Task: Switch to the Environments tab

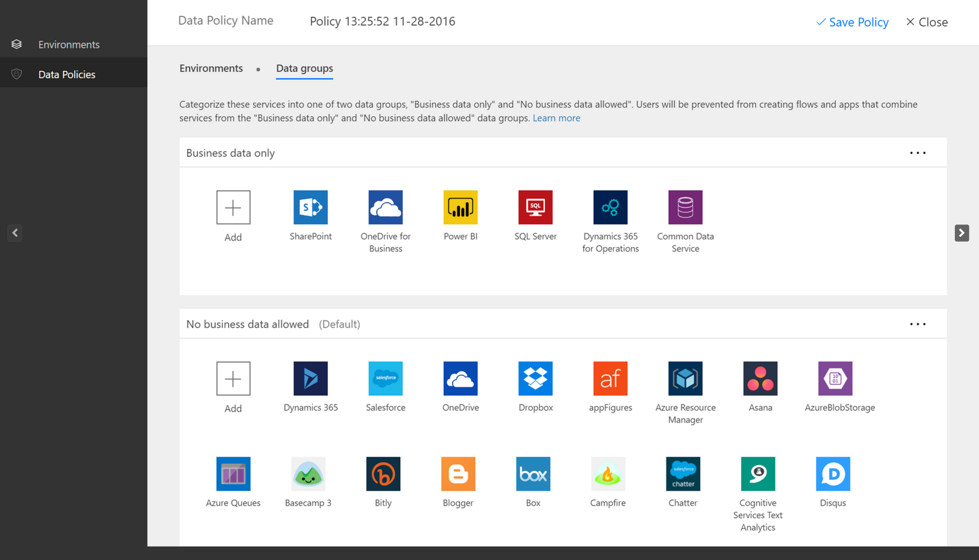Action: tap(210, 68)
